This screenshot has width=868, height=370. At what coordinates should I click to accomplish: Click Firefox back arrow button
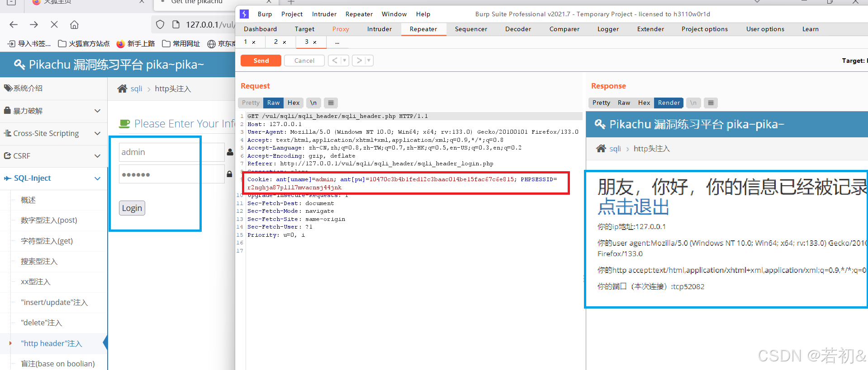(14, 24)
